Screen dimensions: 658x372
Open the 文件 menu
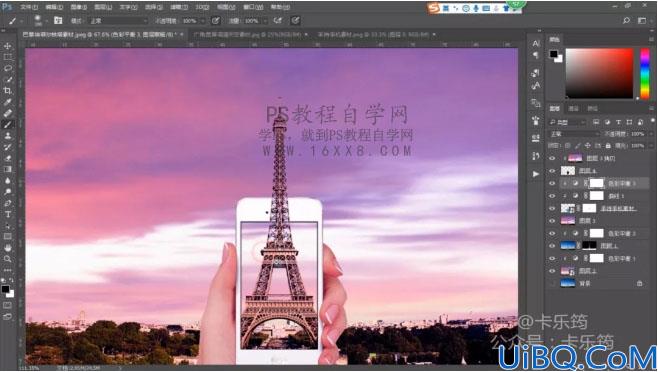(x=29, y=7)
